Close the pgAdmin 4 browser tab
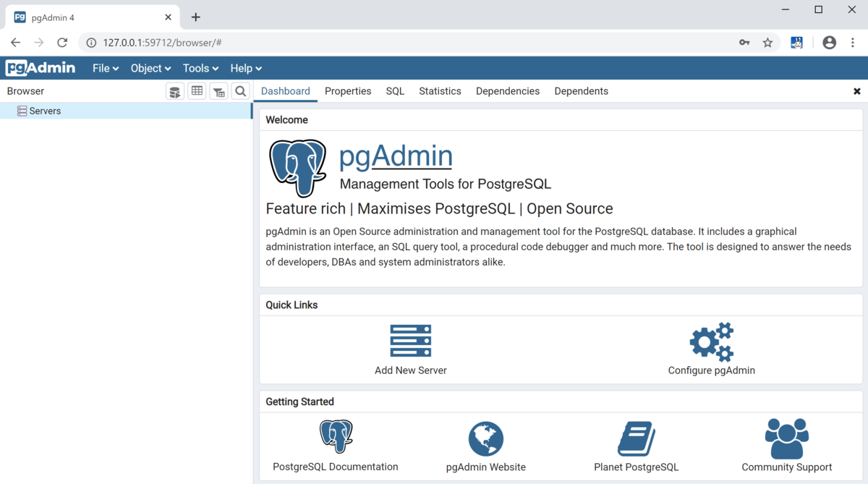Viewport: 868px width, 484px height. point(169,17)
